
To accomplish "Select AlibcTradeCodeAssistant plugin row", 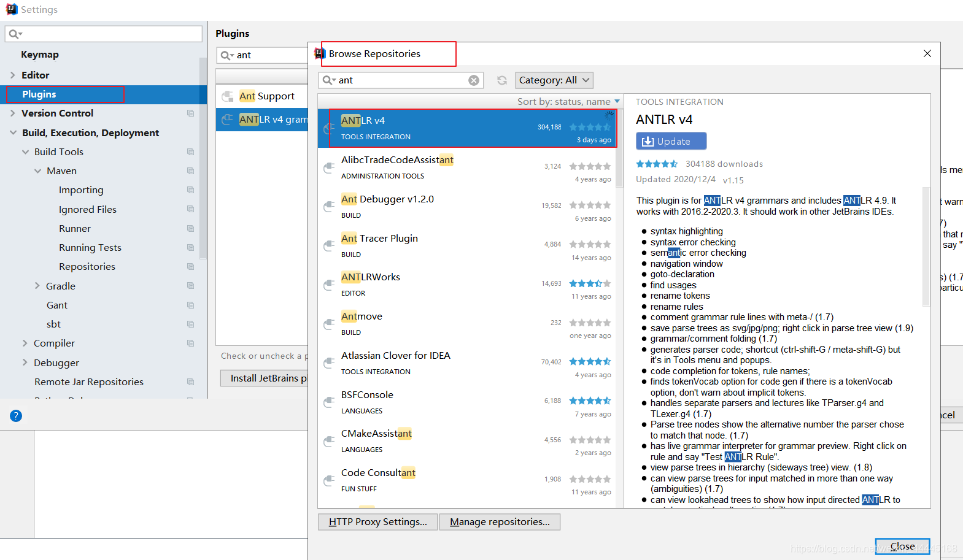I will 468,167.
